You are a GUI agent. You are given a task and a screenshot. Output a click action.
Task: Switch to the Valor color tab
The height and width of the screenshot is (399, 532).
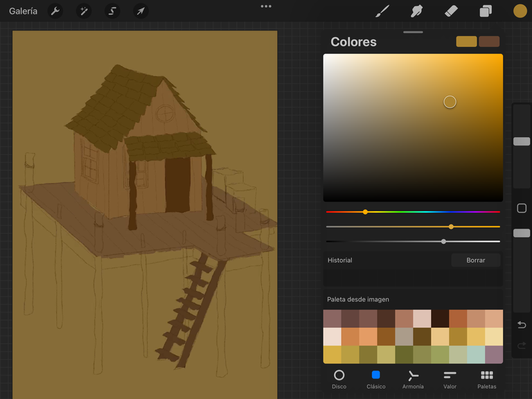pyautogui.click(x=450, y=380)
